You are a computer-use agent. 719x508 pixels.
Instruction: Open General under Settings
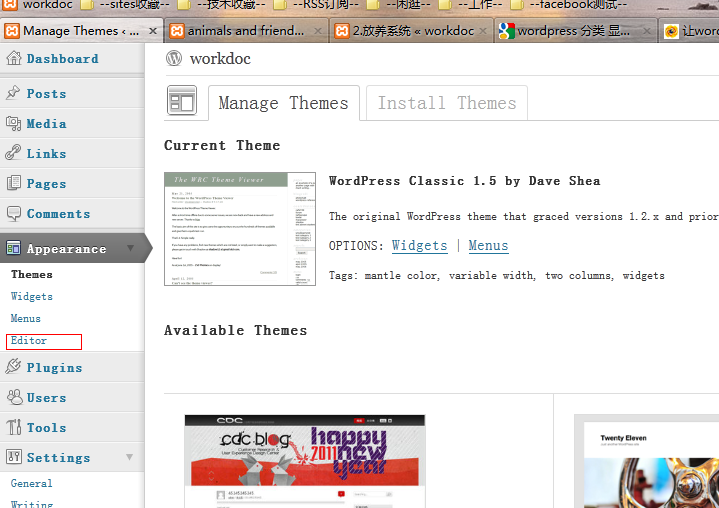click(31, 483)
